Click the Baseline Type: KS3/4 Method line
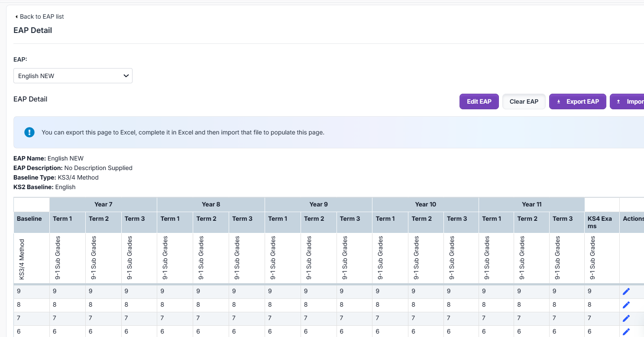 56,177
